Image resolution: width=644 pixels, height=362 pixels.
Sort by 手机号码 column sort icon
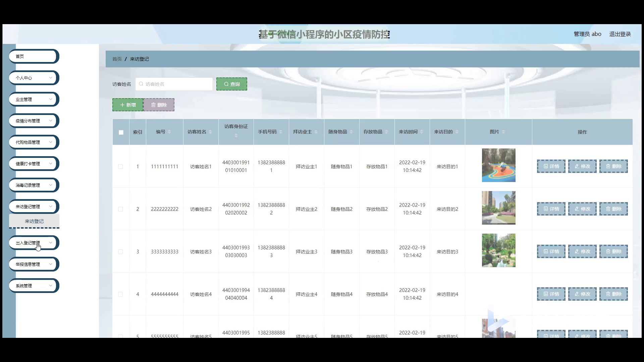tap(281, 132)
